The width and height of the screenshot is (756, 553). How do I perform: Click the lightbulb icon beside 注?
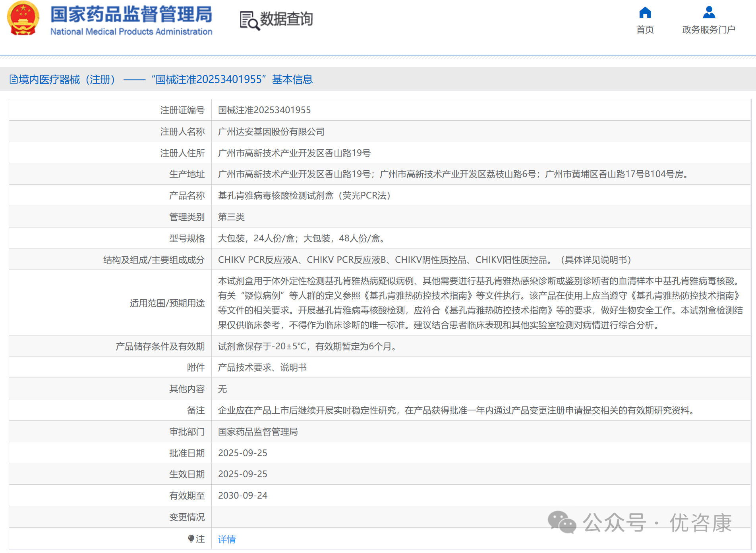coord(191,539)
